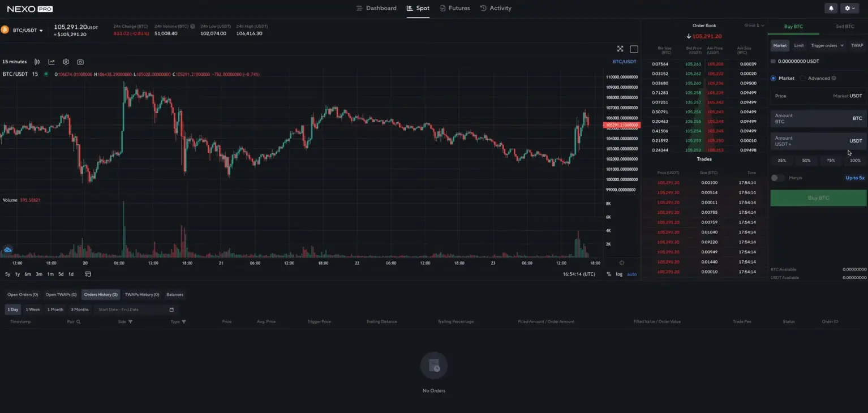Open the chart indicators icon
This screenshot has width=868, height=413.
pos(51,62)
